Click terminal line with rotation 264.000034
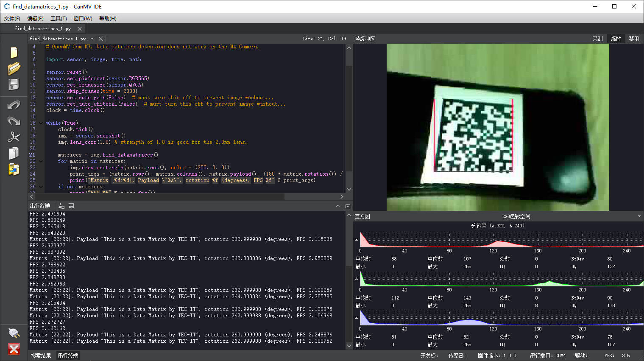This screenshot has height=361, width=644. click(x=181, y=297)
